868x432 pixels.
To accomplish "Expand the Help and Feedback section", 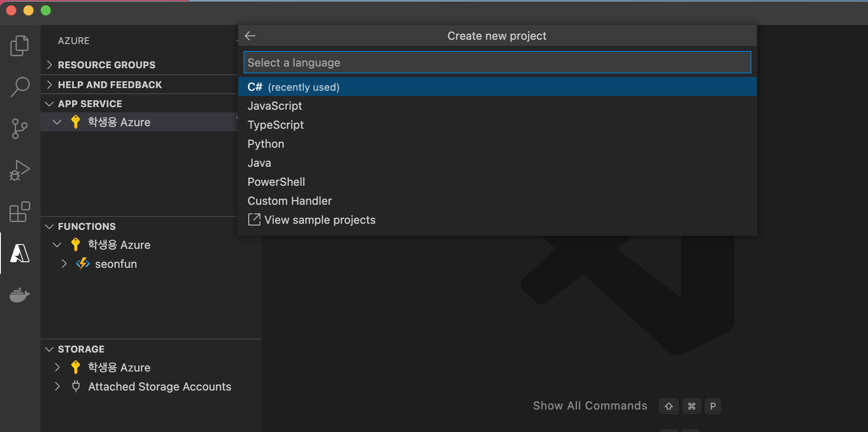I will [x=49, y=85].
